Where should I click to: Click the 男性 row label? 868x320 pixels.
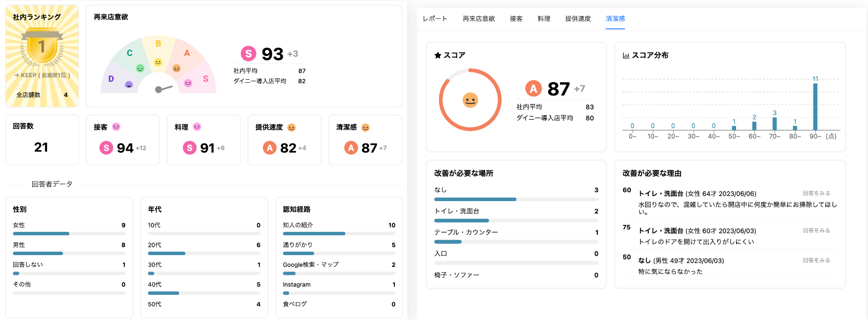19,245
